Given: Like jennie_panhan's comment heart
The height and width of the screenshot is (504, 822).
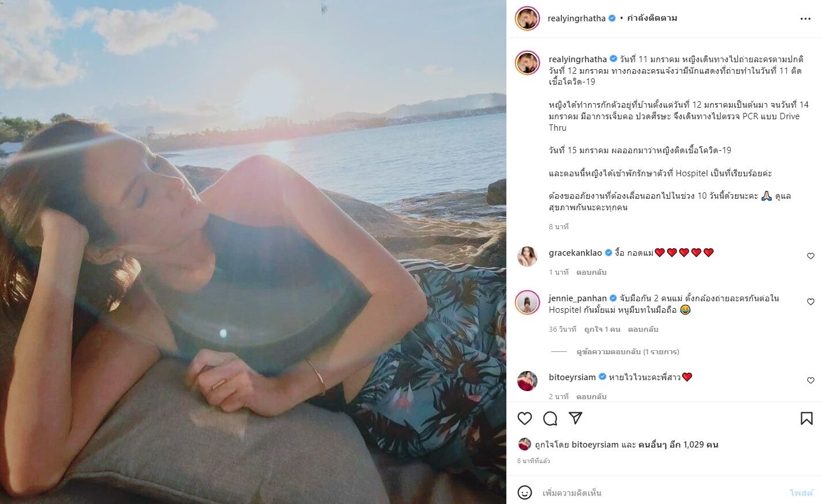Looking at the screenshot, I should coord(810,302).
